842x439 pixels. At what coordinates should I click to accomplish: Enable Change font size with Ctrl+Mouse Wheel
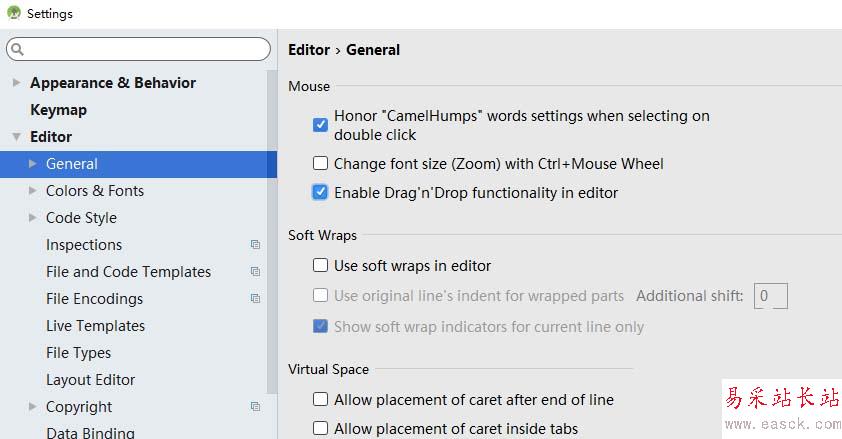pos(321,163)
